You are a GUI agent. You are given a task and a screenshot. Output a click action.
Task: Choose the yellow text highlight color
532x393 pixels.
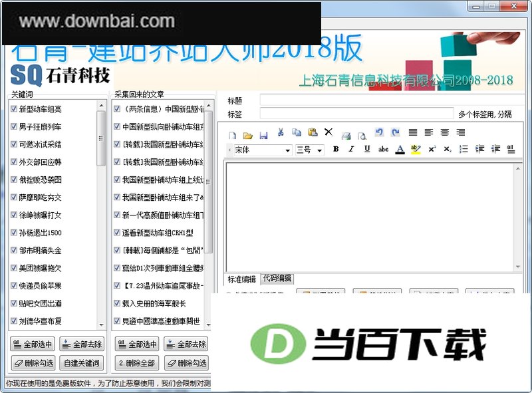tap(416, 150)
